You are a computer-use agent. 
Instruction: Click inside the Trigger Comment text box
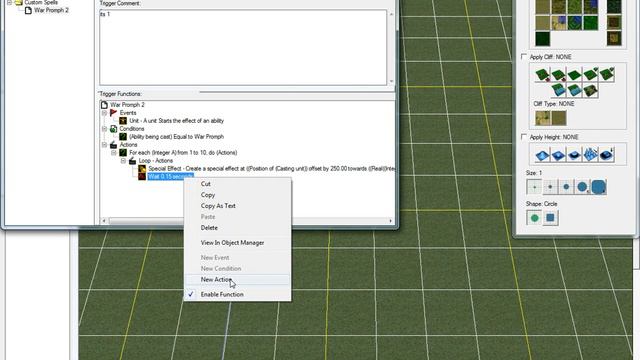243,47
